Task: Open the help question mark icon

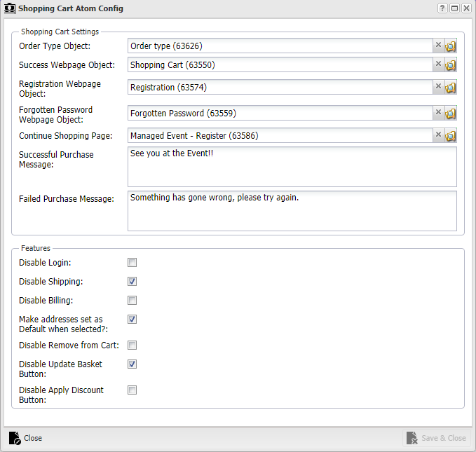Action: tap(442, 8)
